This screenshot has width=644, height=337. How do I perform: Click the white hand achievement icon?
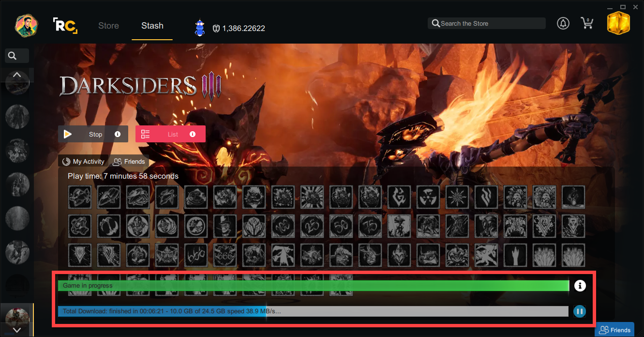coord(515,255)
